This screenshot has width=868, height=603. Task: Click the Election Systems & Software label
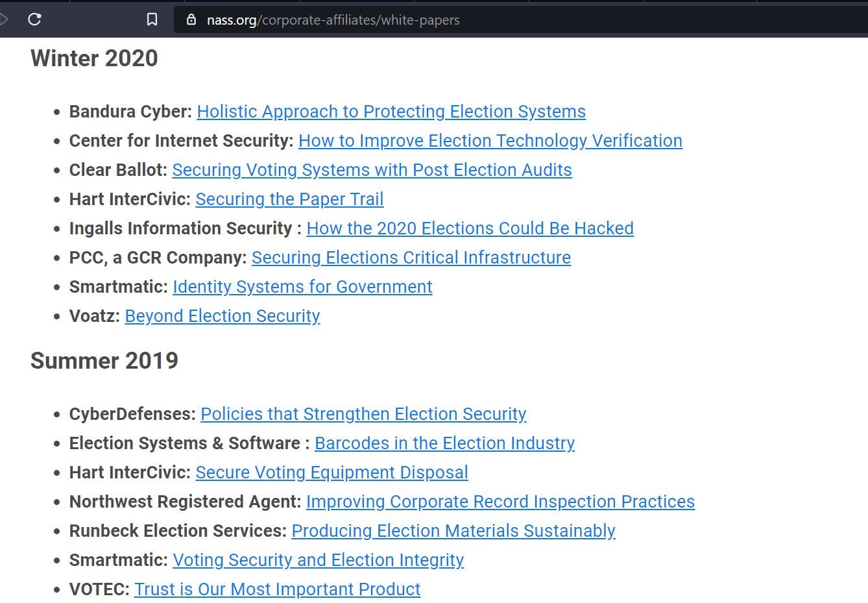(x=189, y=443)
